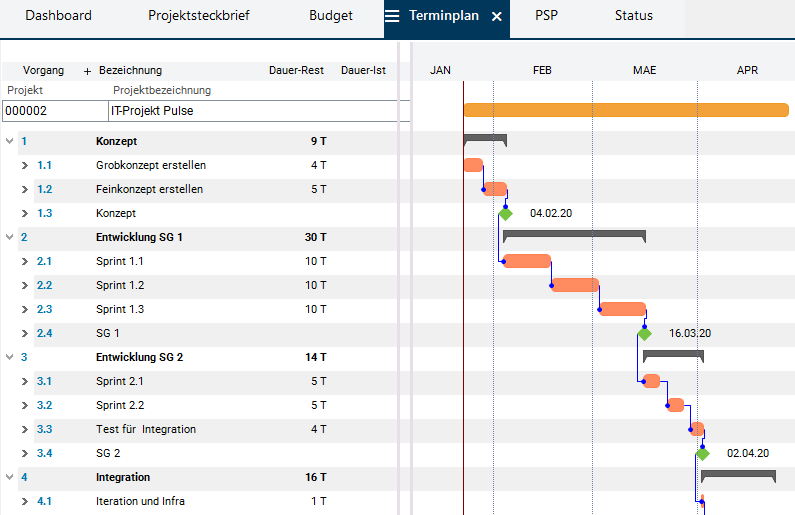Select the gray Entwicklung SG 1 summary bar
The height and width of the screenshot is (515, 795).
574,235
